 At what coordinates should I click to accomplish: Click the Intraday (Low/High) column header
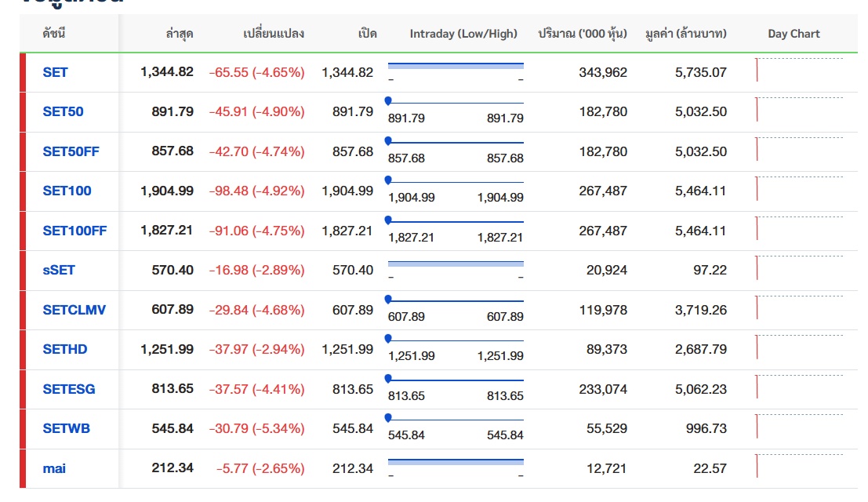pyautogui.click(x=463, y=34)
